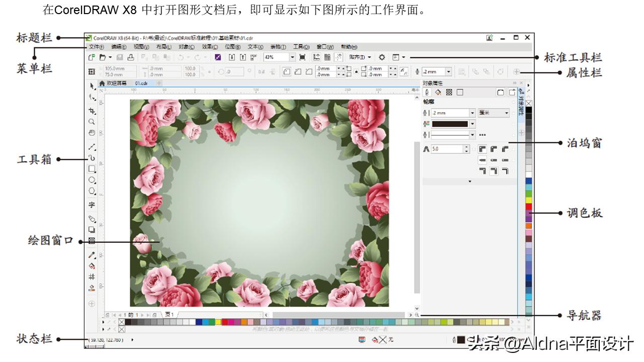The image size is (644, 362).
Task: Select the Crop tool
Action: click(92, 110)
